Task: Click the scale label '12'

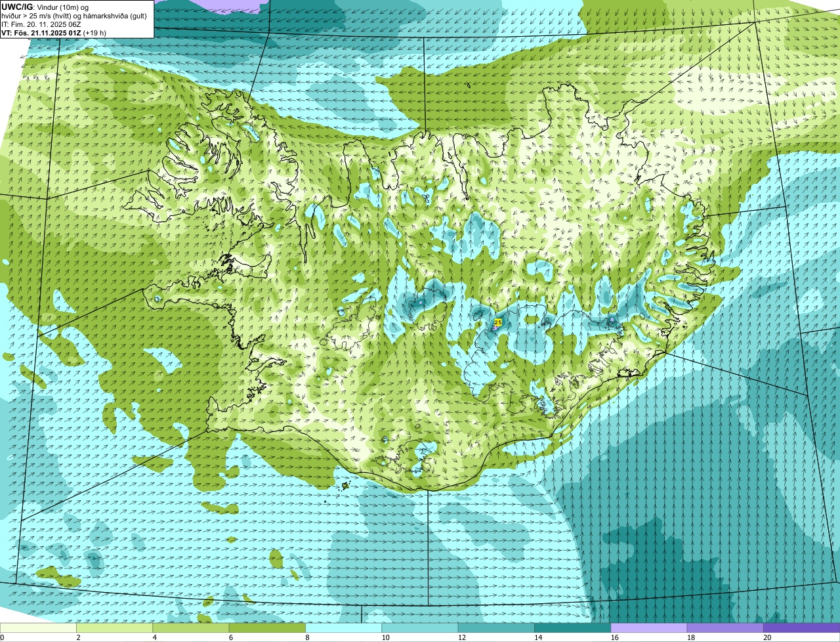Action: 462,637
